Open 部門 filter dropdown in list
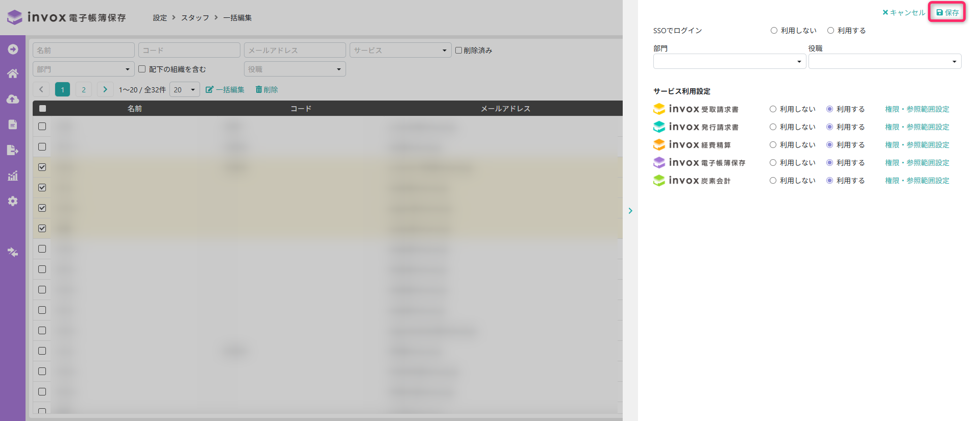980x421 pixels. [84, 69]
